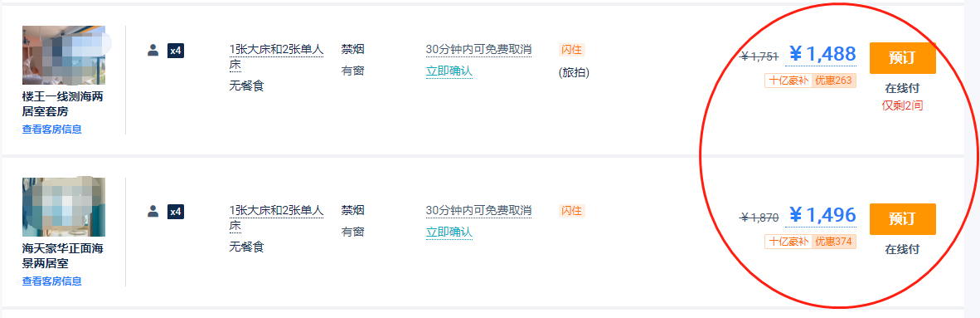
Task: Click the first row's 30分钟内可免费取消 policy text
Action: pos(478,50)
